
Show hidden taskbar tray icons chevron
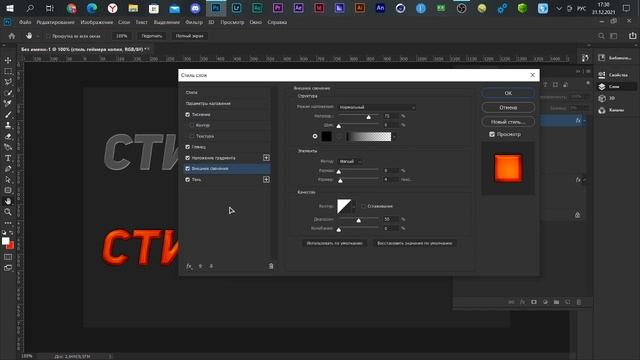[559, 8]
